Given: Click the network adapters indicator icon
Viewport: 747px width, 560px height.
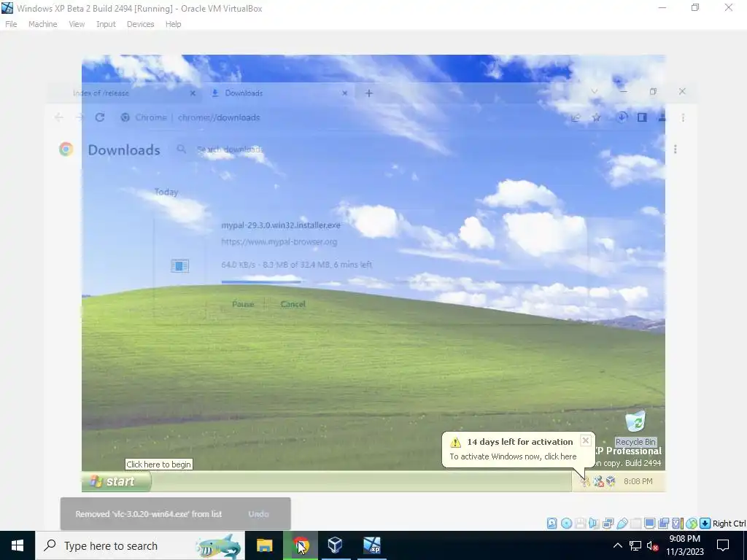Looking at the screenshot, I should pyautogui.click(x=608, y=524).
